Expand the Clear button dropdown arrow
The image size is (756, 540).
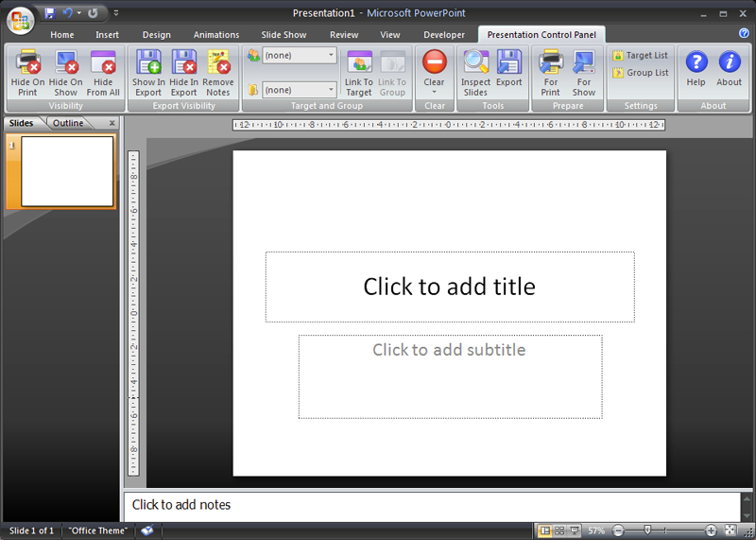point(434,93)
